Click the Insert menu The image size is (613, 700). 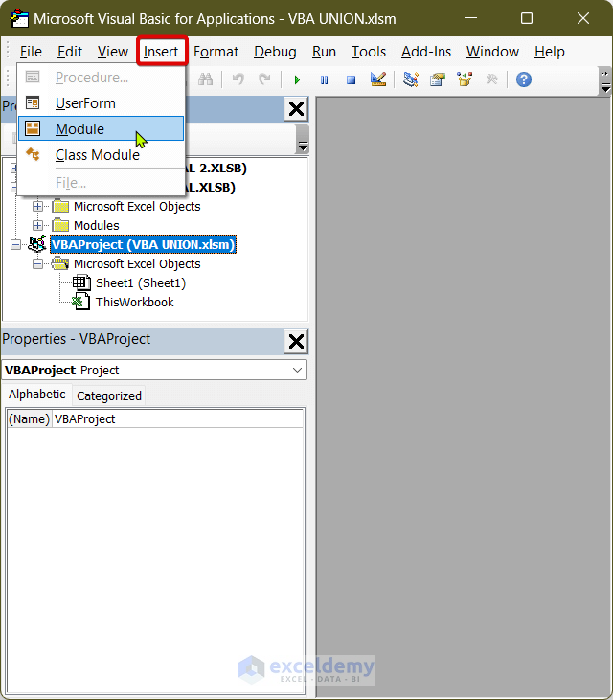pyautogui.click(x=161, y=52)
